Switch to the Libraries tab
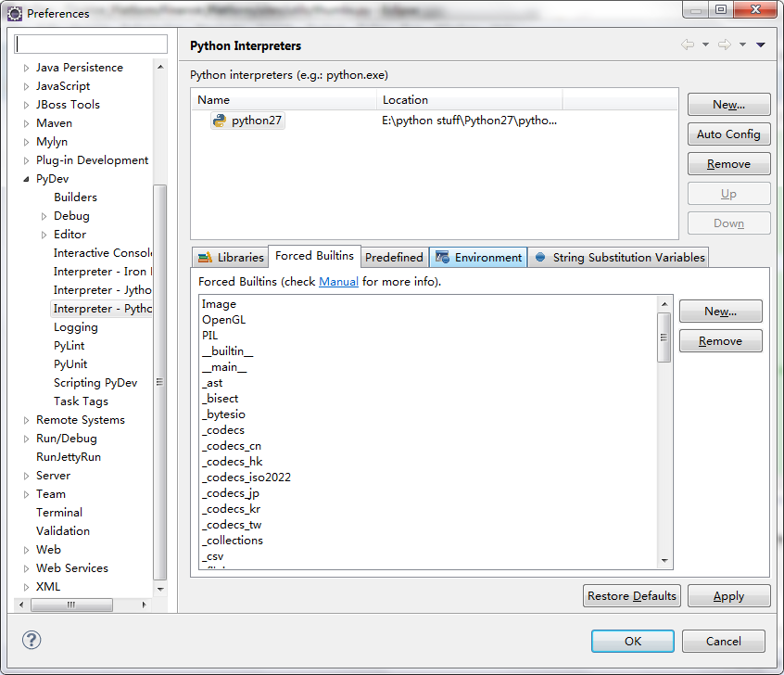 pyautogui.click(x=231, y=257)
